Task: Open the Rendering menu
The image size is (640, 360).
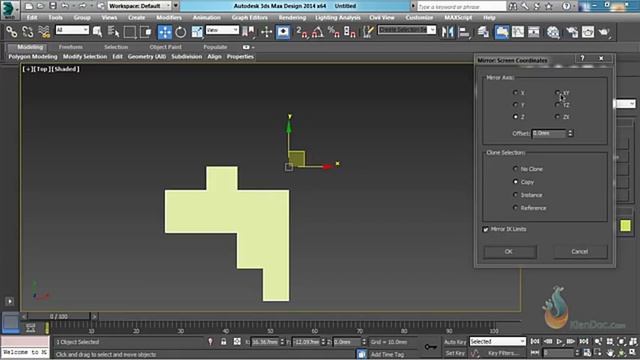Action: (292, 18)
